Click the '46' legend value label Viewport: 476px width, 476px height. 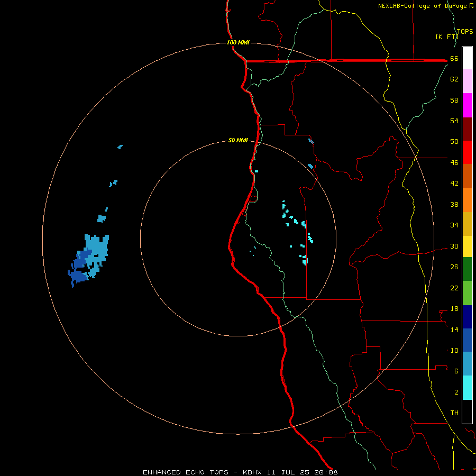point(454,163)
